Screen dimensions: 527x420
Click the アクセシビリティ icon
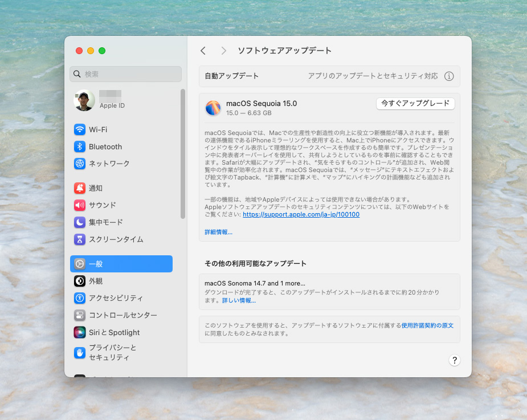[80, 298]
